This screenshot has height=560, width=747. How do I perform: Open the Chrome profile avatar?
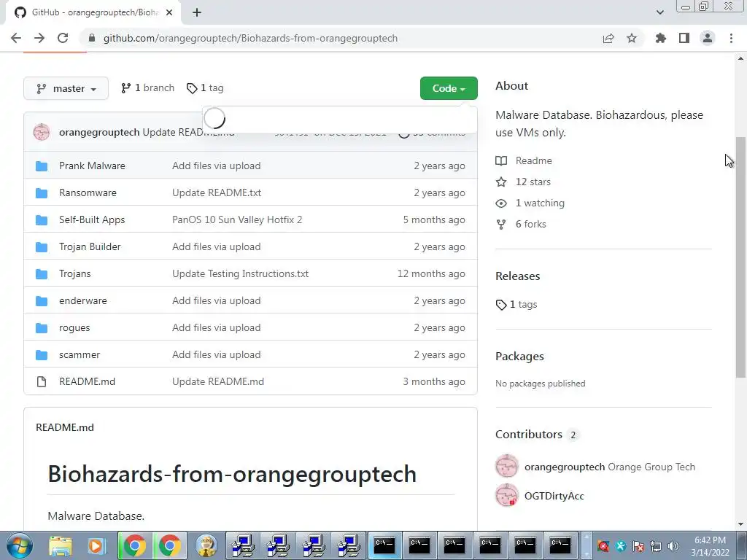[x=708, y=38]
